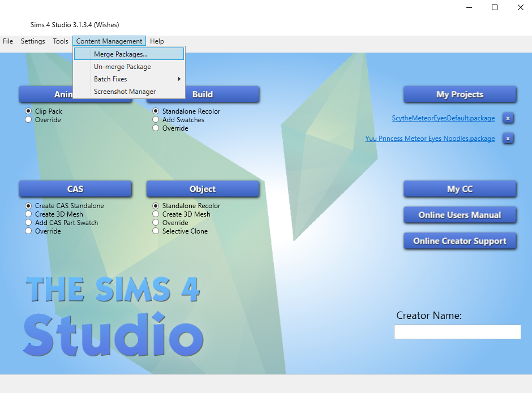Open the Tools menu
532x393 pixels.
coord(61,41)
